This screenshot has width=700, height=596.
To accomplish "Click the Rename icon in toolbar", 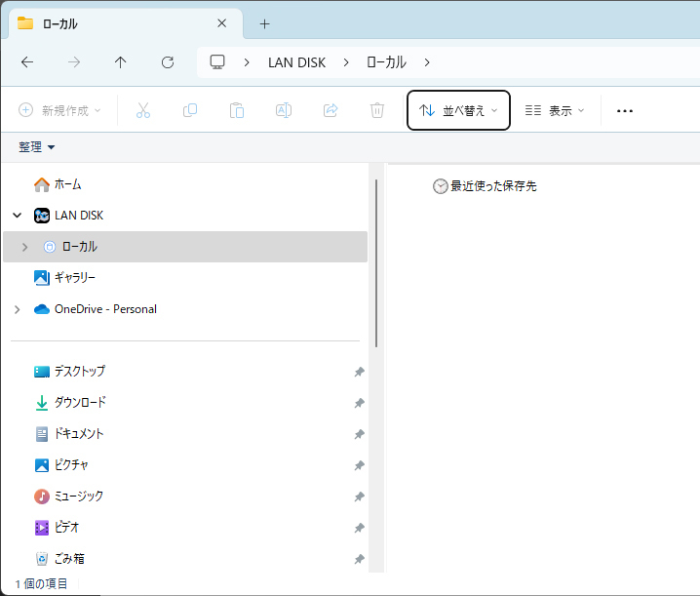I will point(284,111).
